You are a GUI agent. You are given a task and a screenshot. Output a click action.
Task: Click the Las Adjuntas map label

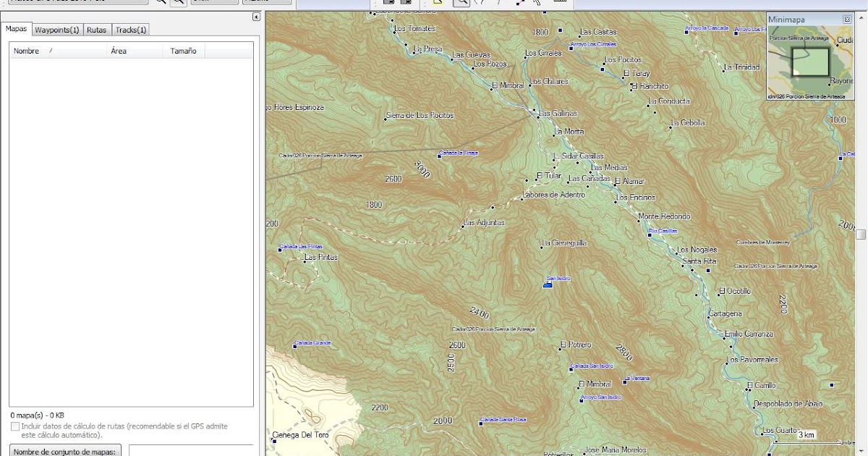pyautogui.click(x=485, y=223)
